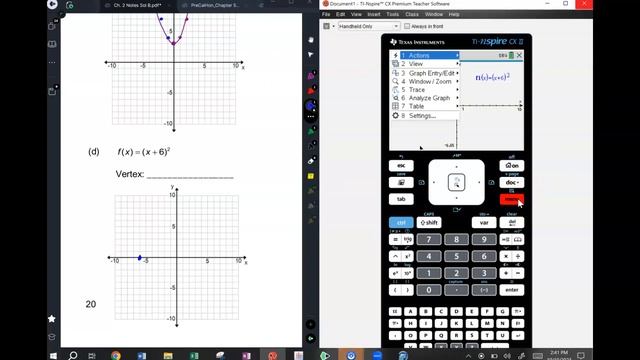Choose the purple pen in annotation toolbar
This screenshot has height=360, width=640.
(x=311, y=76)
